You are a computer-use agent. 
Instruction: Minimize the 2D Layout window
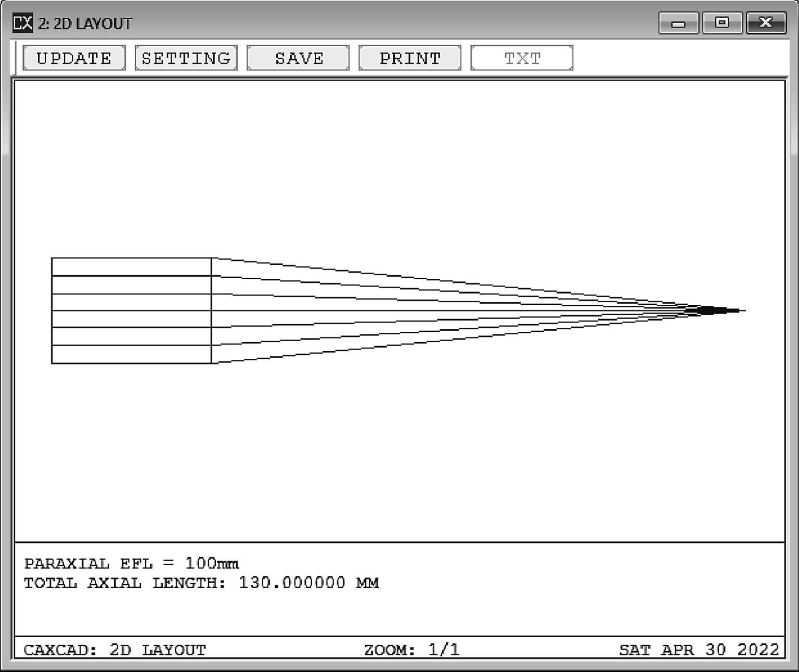click(678, 23)
